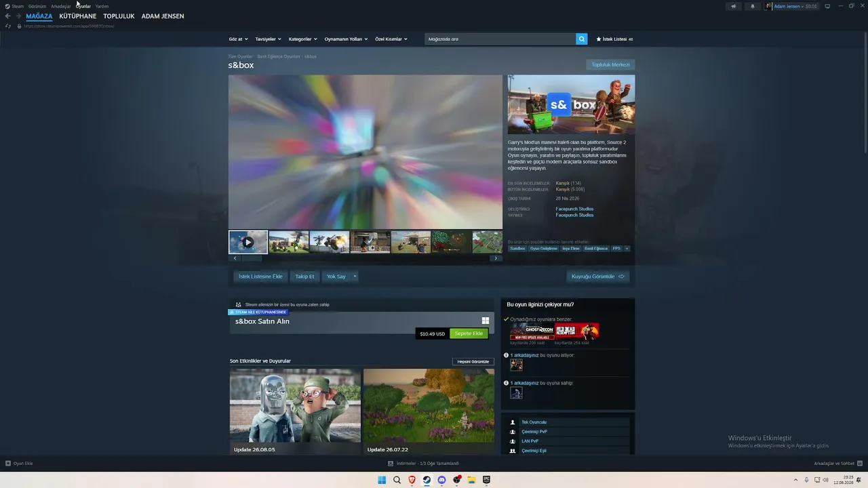This screenshot has width=868, height=488.
Task: Click the plus button after FPS tag
Action: coord(627,249)
